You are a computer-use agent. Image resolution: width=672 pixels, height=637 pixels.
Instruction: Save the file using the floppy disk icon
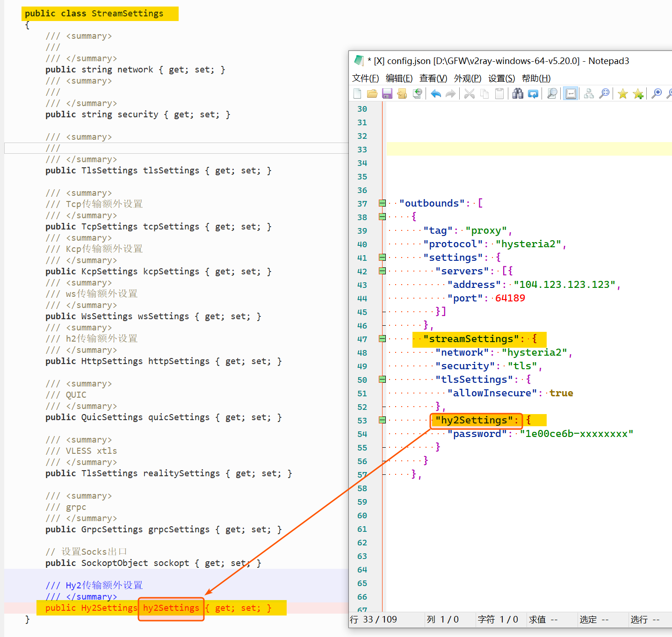tap(387, 94)
